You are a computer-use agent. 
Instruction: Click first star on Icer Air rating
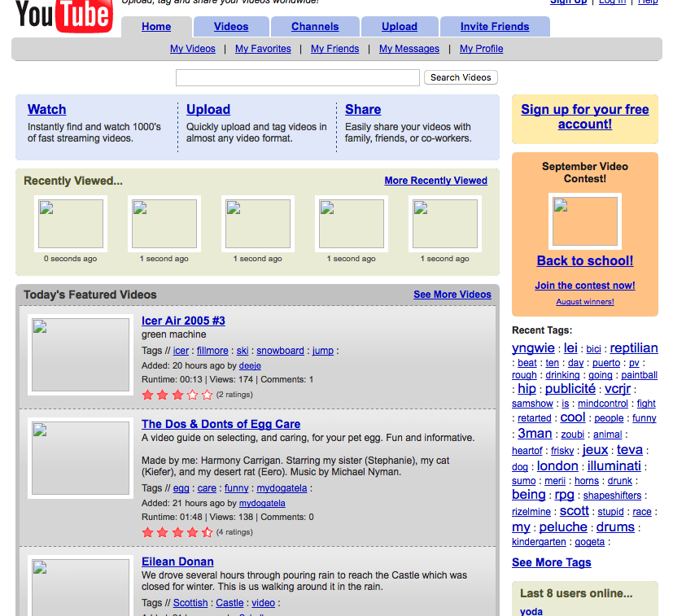click(x=147, y=395)
